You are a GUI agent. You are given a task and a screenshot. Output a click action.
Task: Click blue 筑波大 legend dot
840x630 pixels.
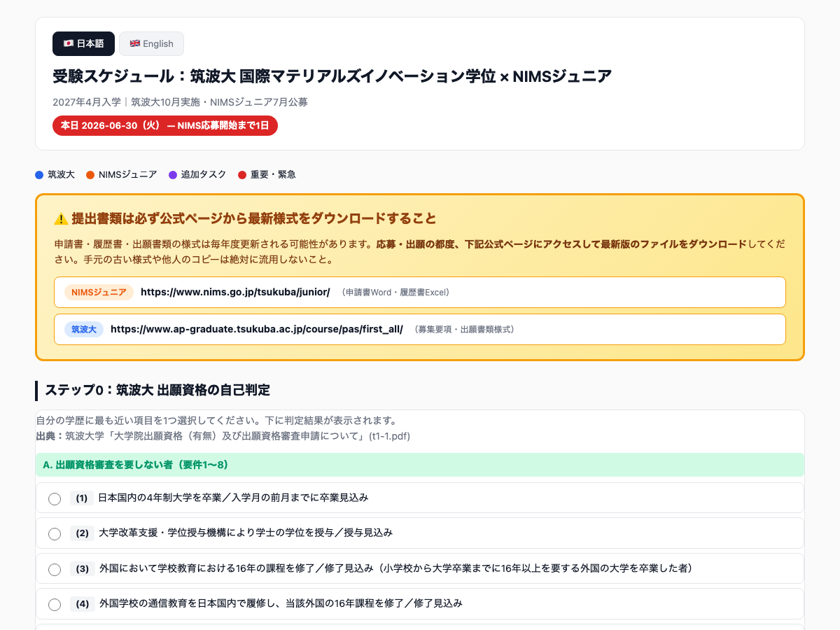pos(39,174)
